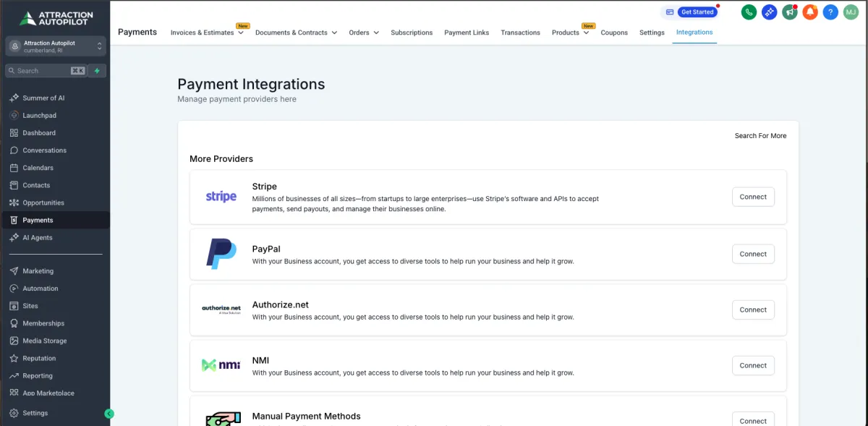Image resolution: width=868 pixels, height=426 pixels.
Task: Open Launchpad from the sidebar
Action: tap(39, 116)
